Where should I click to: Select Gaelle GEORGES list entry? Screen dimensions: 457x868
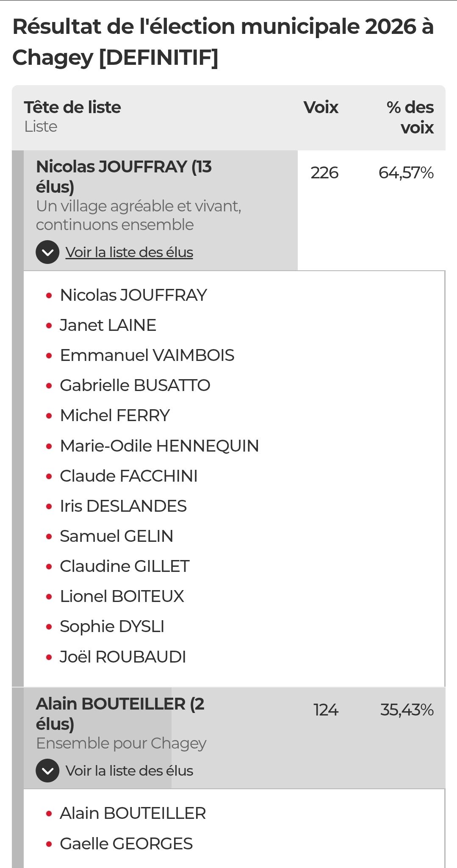coord(126,843)
